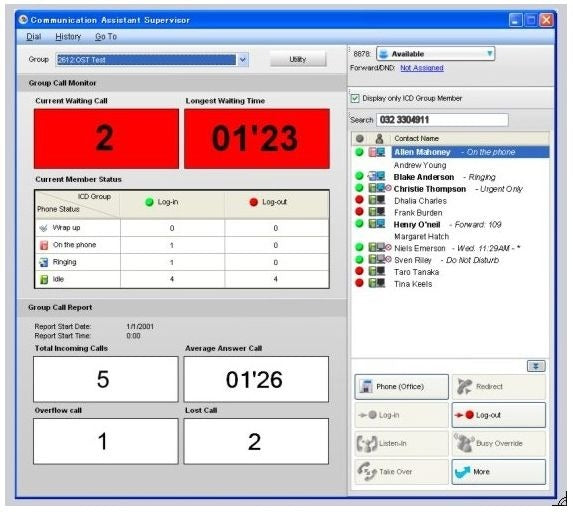
Task: Click the More actions phone icon
Action: (462, 472)
